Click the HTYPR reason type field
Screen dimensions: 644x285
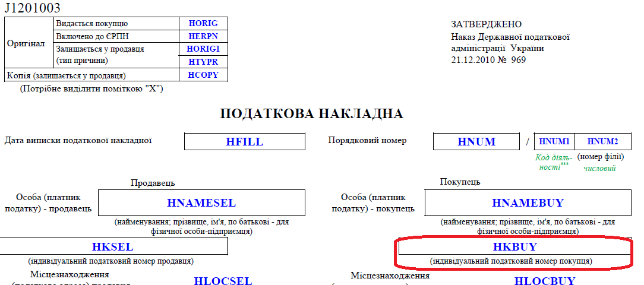[x=203, y=62]
